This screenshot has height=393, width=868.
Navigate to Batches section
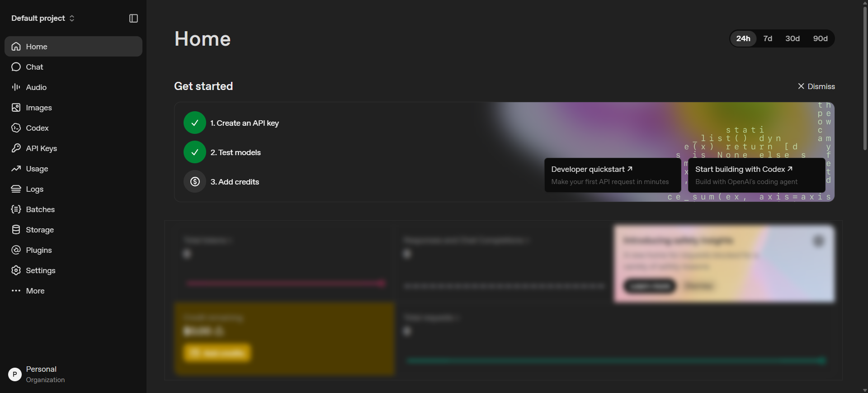click(73, 209)
